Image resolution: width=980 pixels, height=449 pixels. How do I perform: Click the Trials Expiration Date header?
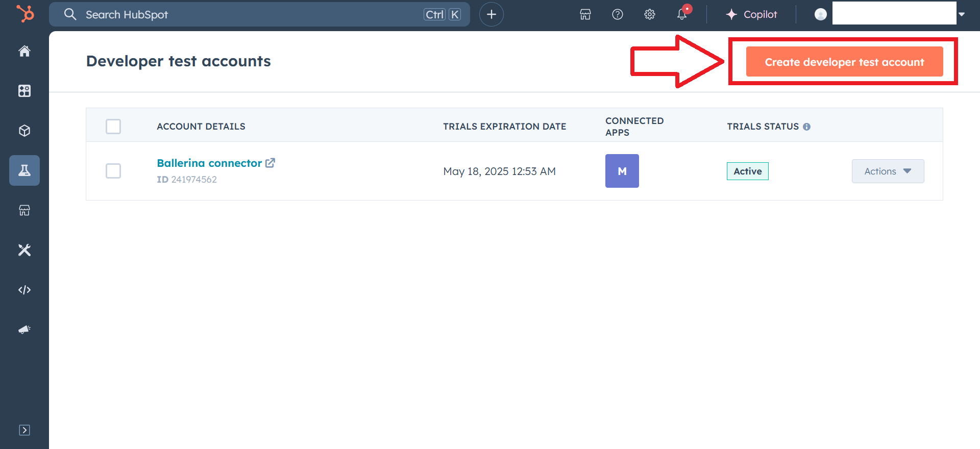click(505, 127)
